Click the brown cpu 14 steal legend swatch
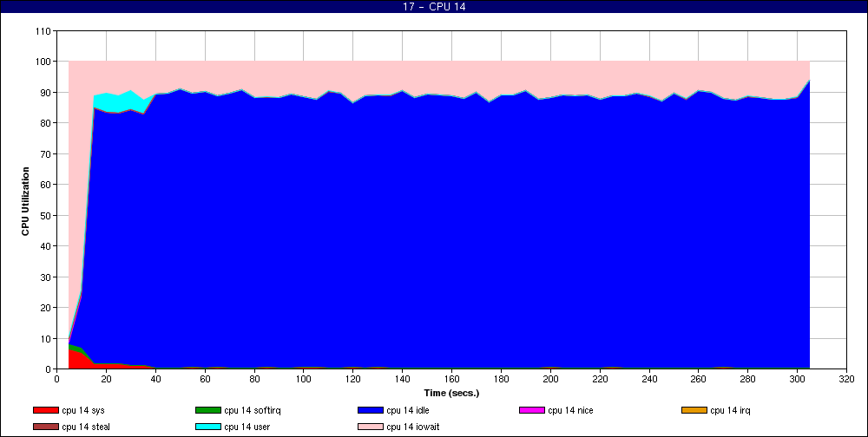 [x=45, y=427]
